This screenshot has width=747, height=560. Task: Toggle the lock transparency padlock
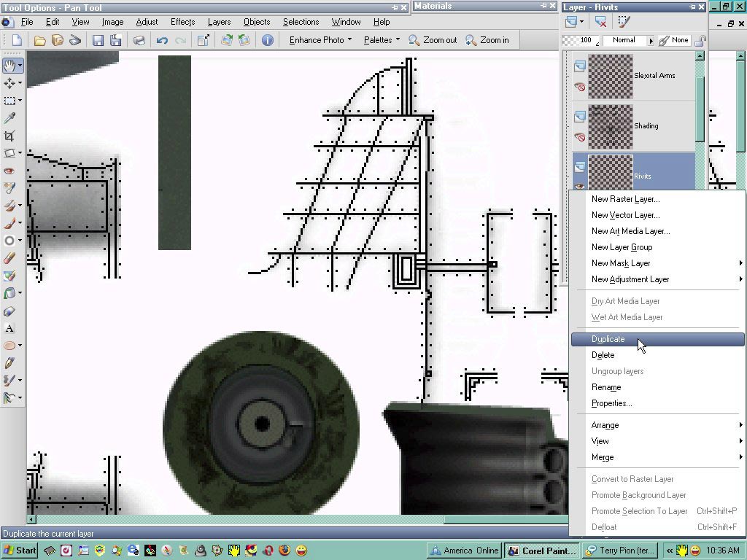(700, 41)
